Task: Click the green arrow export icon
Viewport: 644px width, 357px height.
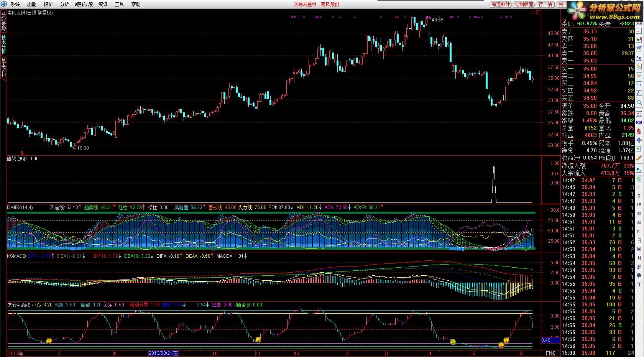Action: click(639, 149)
